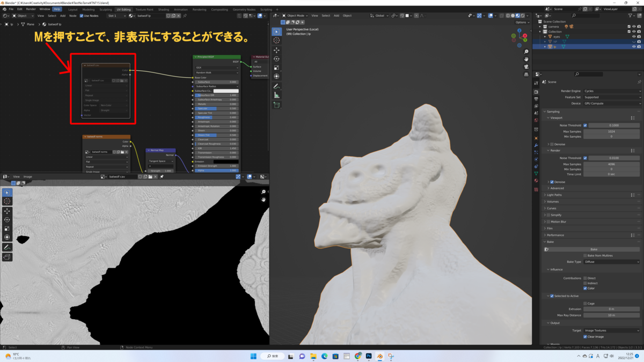The height and width of the screenshot is (362, 644).
Task: Open the Feature Set dropdown
Action: [612, 97]
